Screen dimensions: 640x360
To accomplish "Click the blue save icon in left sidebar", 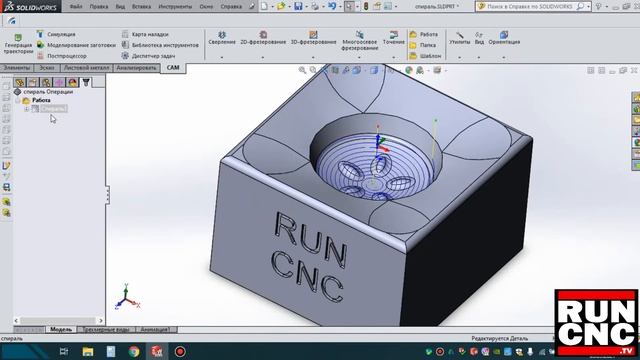I will [7, 187].
